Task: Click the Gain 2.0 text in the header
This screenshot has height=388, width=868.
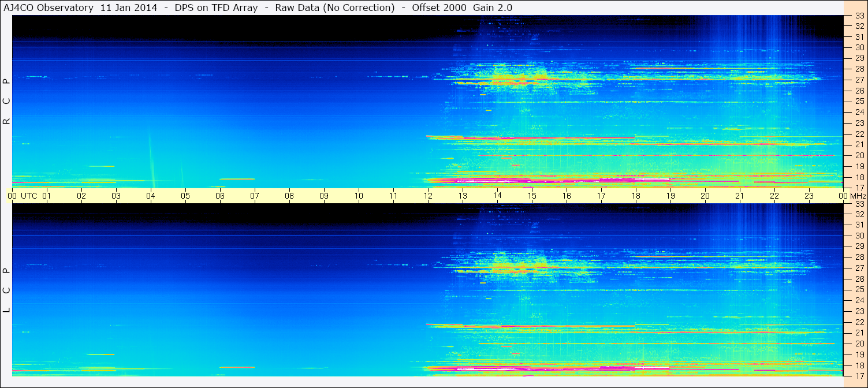Action: (492, 8)
